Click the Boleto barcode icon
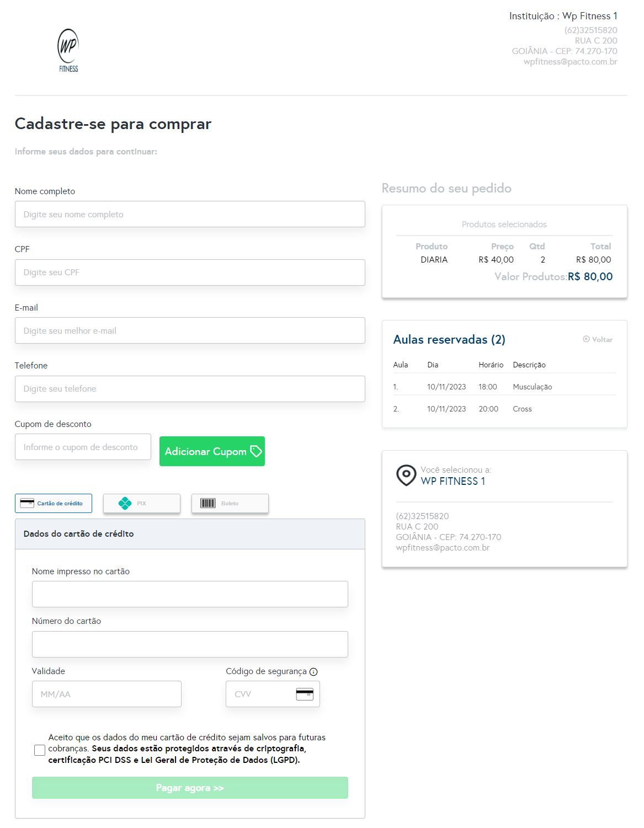 coord(208,503)
